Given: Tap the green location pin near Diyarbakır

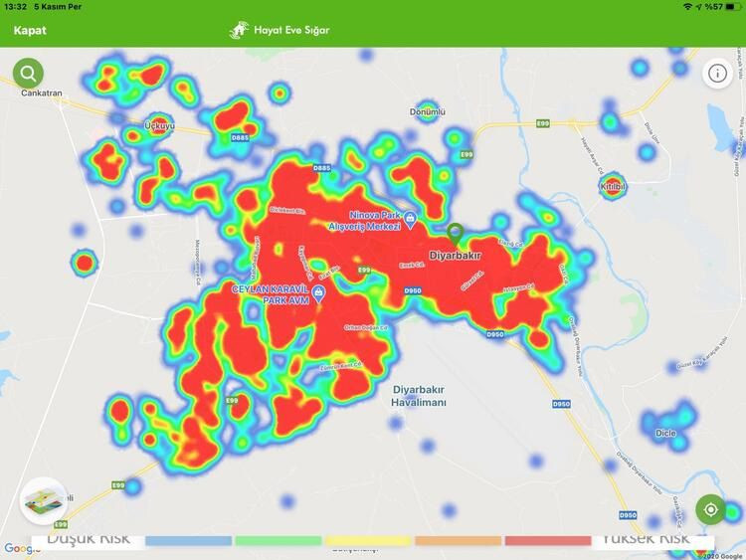Looking at the screenshot, I should click(456, 235).
